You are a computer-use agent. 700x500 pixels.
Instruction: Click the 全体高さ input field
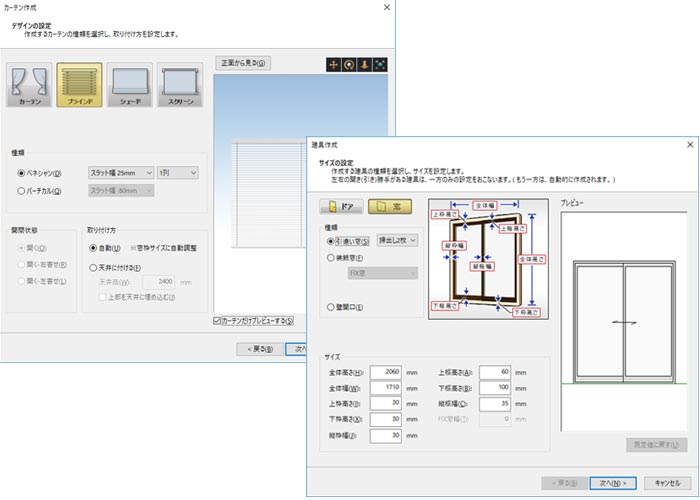pyautogui.click(x=385, y=371)
